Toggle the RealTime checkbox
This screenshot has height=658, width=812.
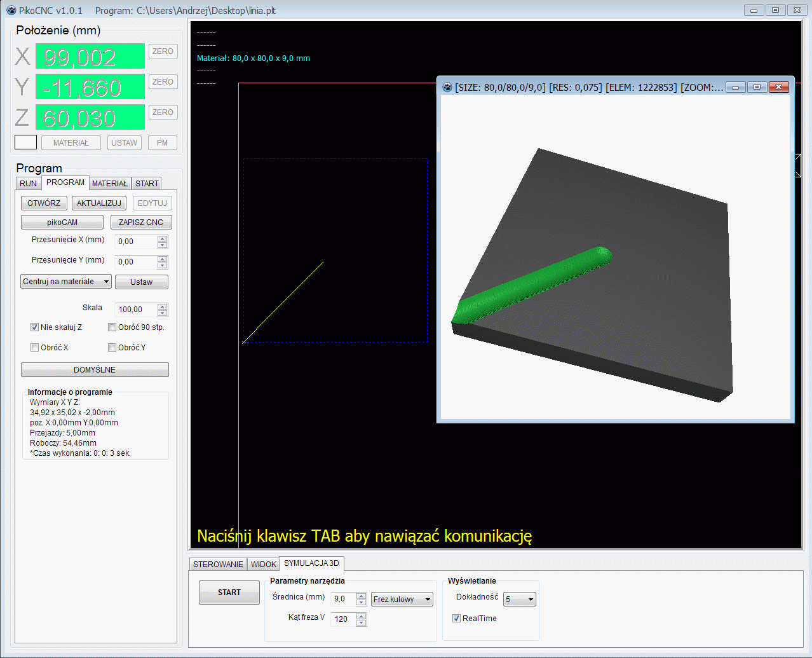[456, 619]
